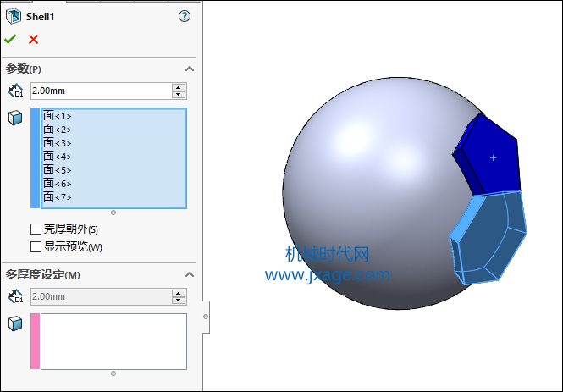
Task: Select 面<4> in the faces list
Action: coord(58,157)
